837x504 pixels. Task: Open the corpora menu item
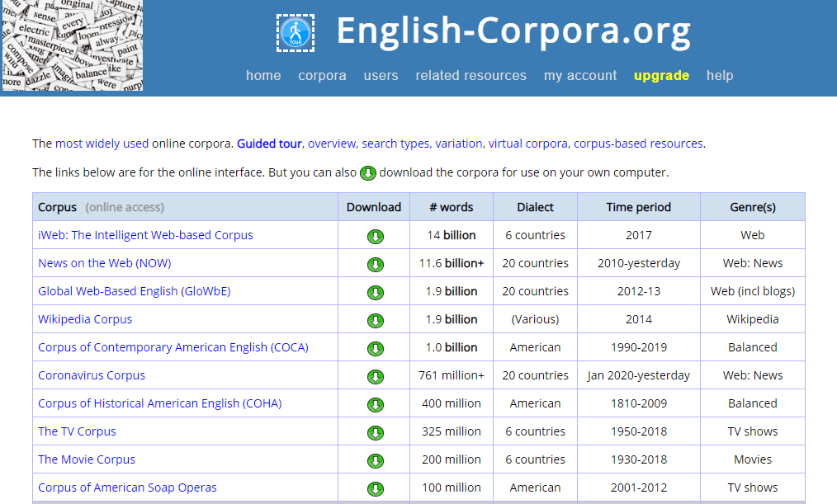(322, 76)
